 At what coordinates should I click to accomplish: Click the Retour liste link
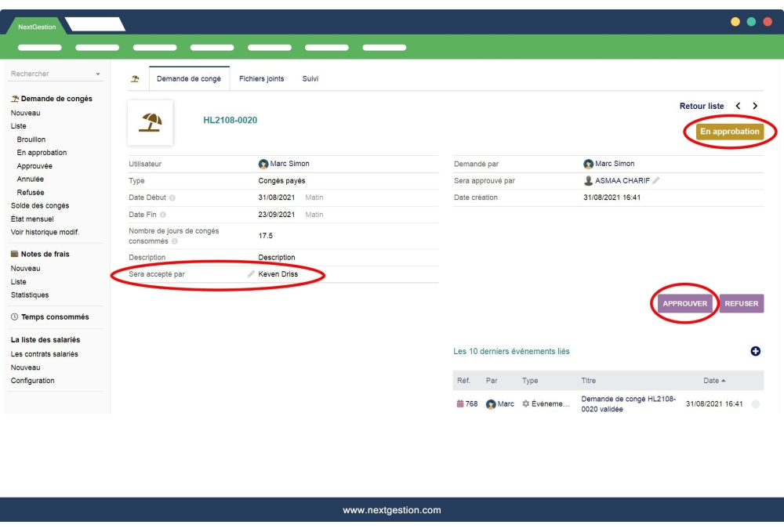point(702,106)
